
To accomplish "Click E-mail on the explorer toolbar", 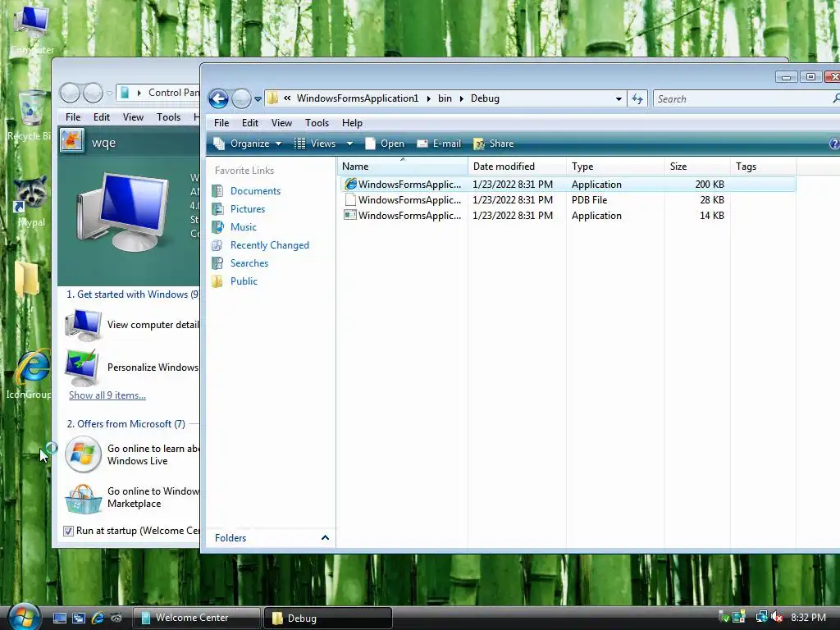I will pyautogui.click(x=439, y=144).
